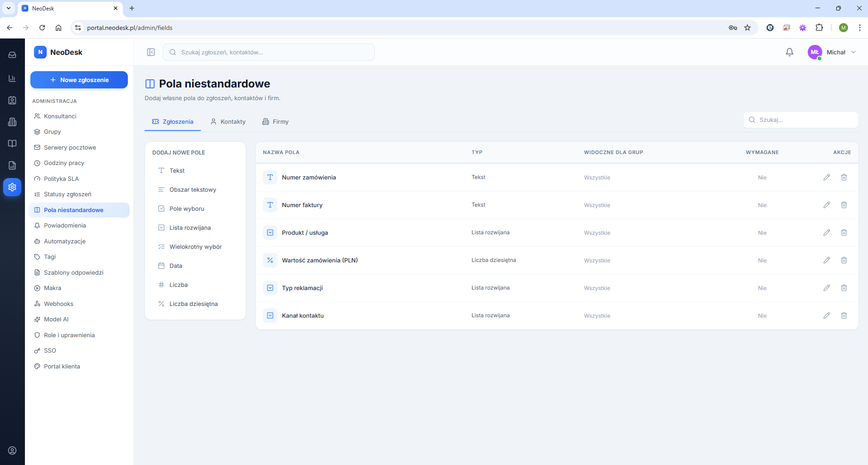The image size is (868, 465).
Task: Click the NeoDesk logo
Action: [x=58, y=52]
